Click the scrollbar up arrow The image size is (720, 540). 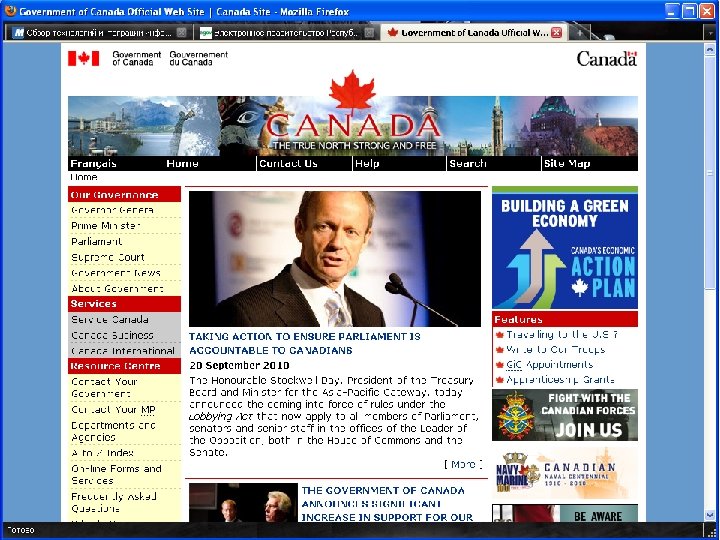point(710,48)
